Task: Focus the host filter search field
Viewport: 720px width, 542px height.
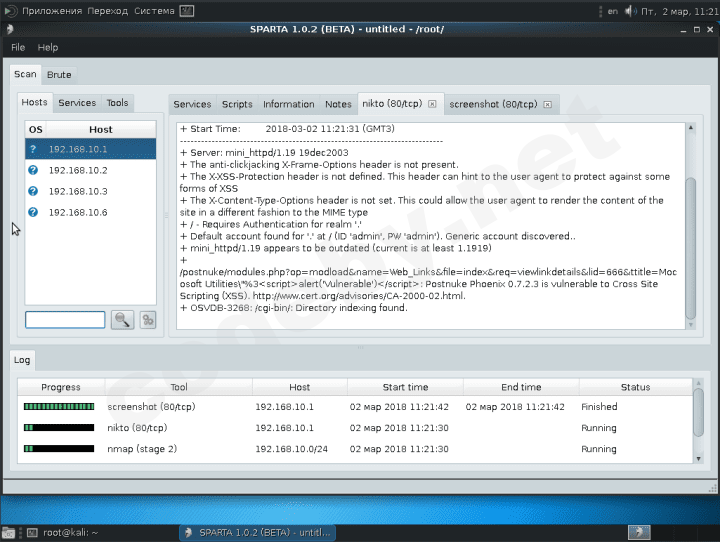Action: pyautogui.click(x=65, y=320)
